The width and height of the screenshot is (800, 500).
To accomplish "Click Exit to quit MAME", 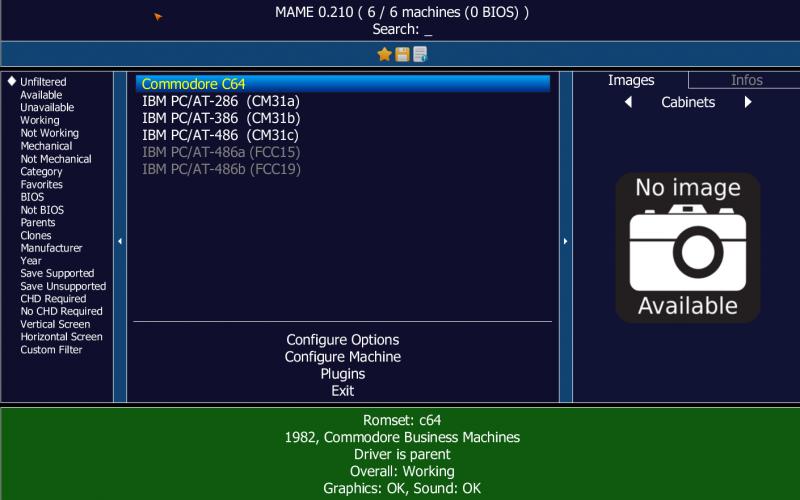I will 342,391.
